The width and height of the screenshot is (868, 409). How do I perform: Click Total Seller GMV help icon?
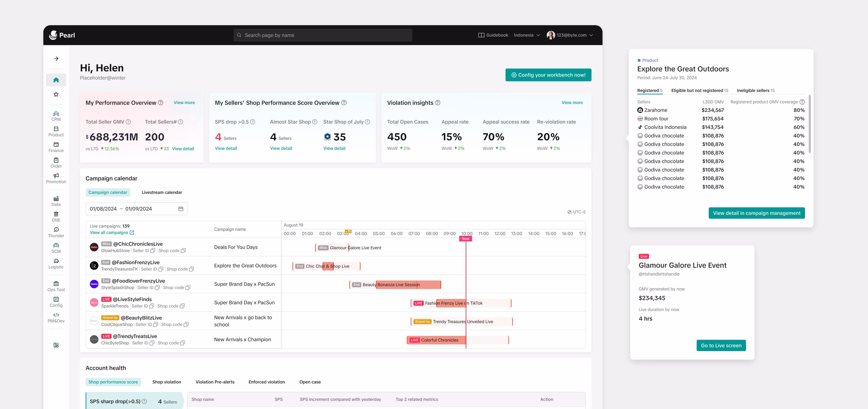point(128,122)
